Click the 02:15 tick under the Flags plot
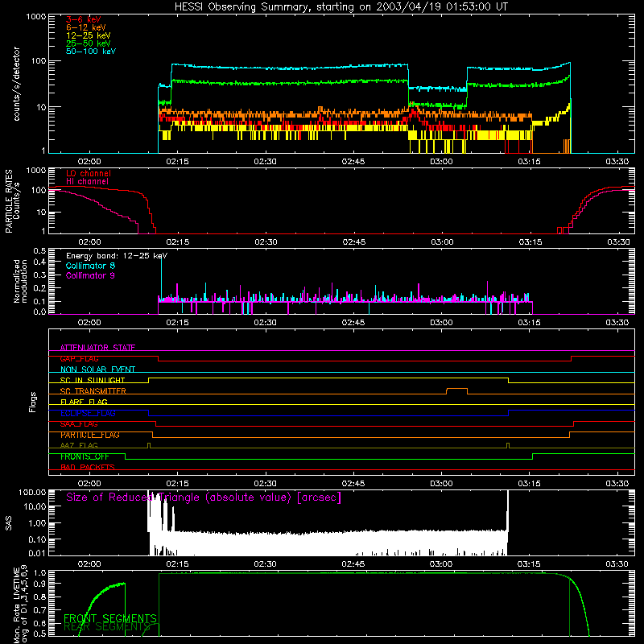The height and width of the screenshot is (644, 644). click(x=177, y=484)
